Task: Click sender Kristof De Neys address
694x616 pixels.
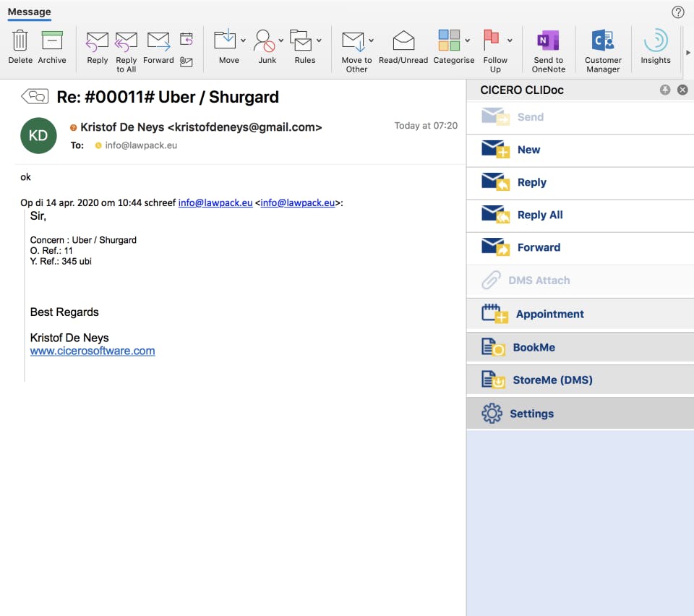Action: pos(201,127)
